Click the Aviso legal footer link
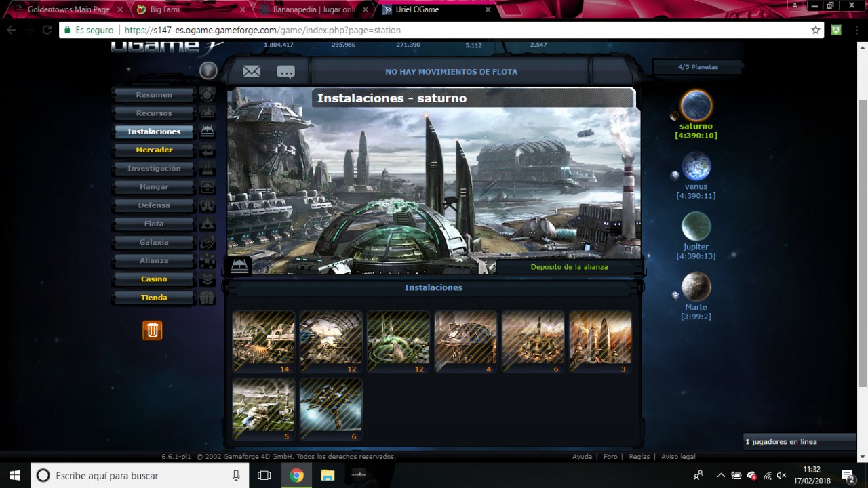868x488 pixels. [x=678, y=457]
